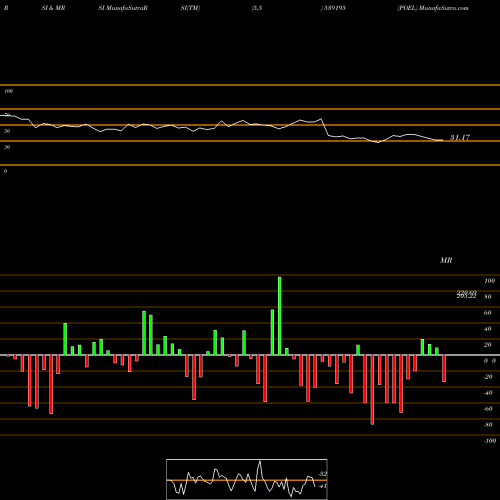The height and width of the screenshot is (500, 500).
Task: Click the SI MunafaSutraR header label
Action: 123,8
